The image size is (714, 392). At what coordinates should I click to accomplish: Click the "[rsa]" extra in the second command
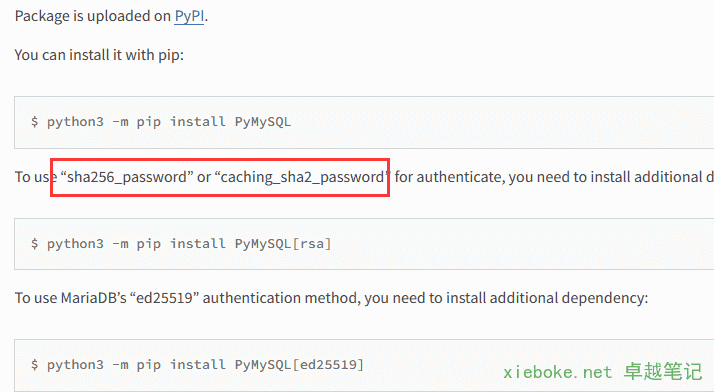pos(311,244)
